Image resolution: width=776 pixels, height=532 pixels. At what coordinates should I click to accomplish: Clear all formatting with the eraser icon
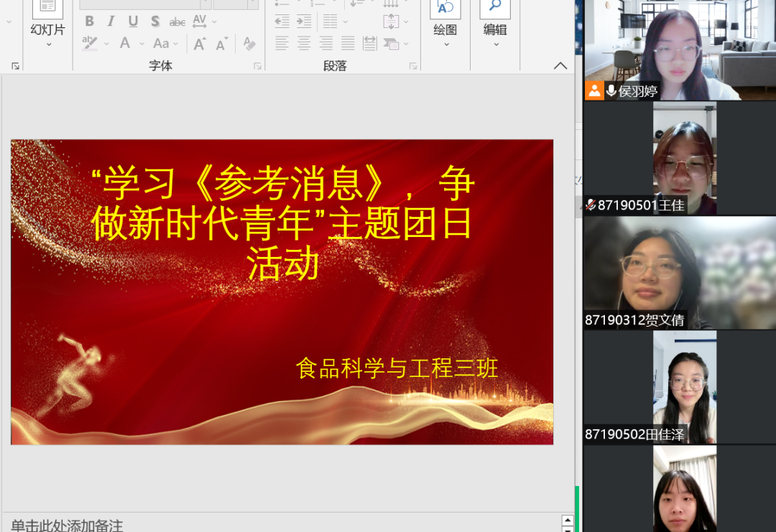point(249,44)
